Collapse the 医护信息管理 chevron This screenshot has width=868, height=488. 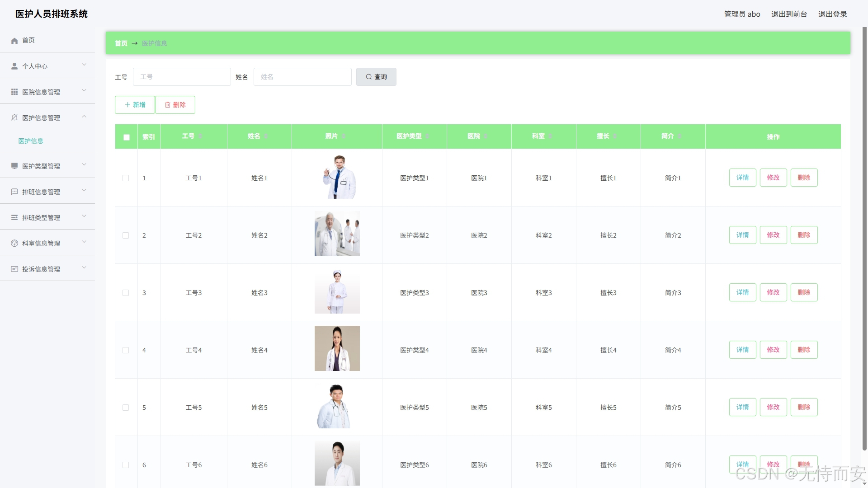pyautogui.click(x=84, y=117)
